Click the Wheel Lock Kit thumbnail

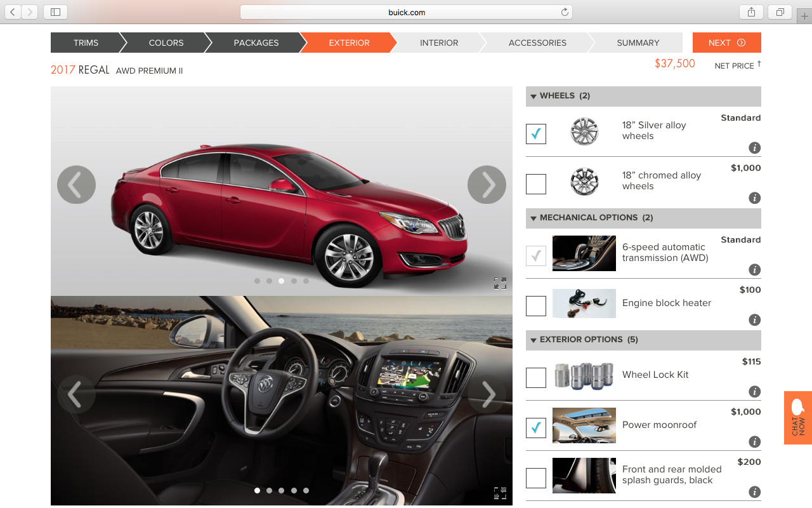584,375
